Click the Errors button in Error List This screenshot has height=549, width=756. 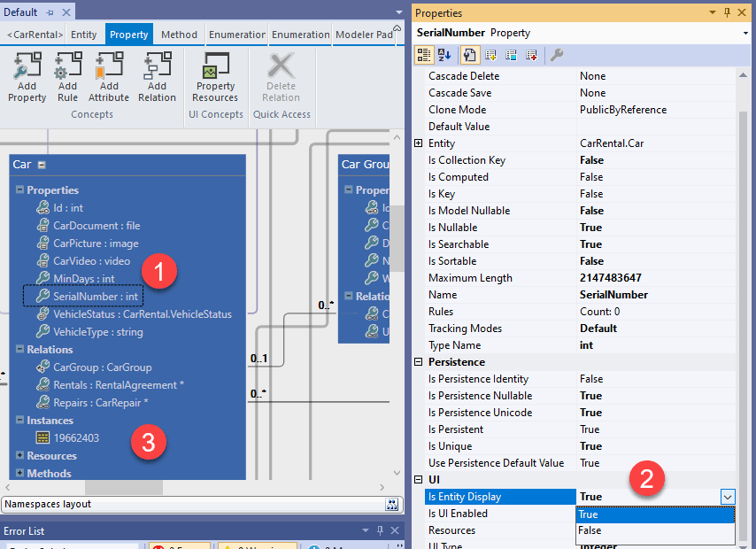(x=177, y=546)
